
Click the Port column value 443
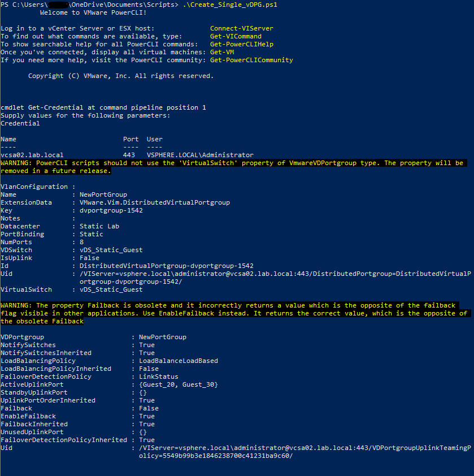(129, 155)
